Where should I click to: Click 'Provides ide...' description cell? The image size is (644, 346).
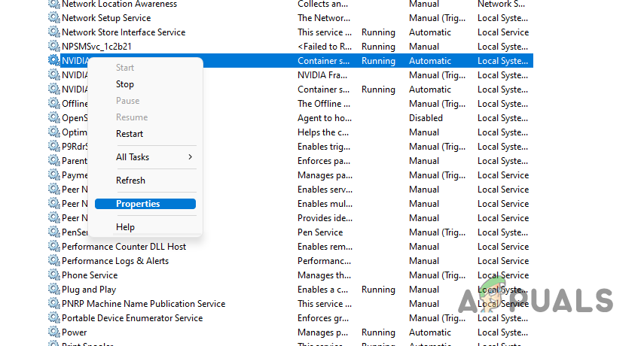325,217
